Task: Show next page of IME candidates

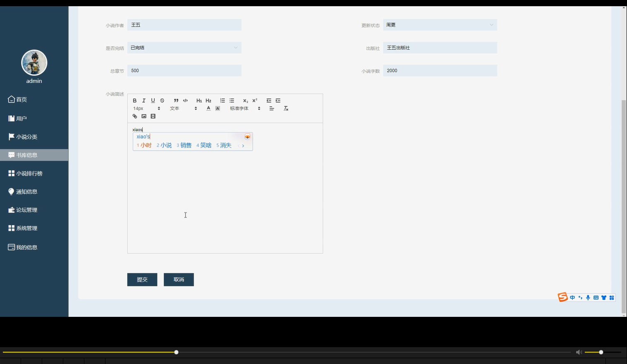Action: pos(243,146)
